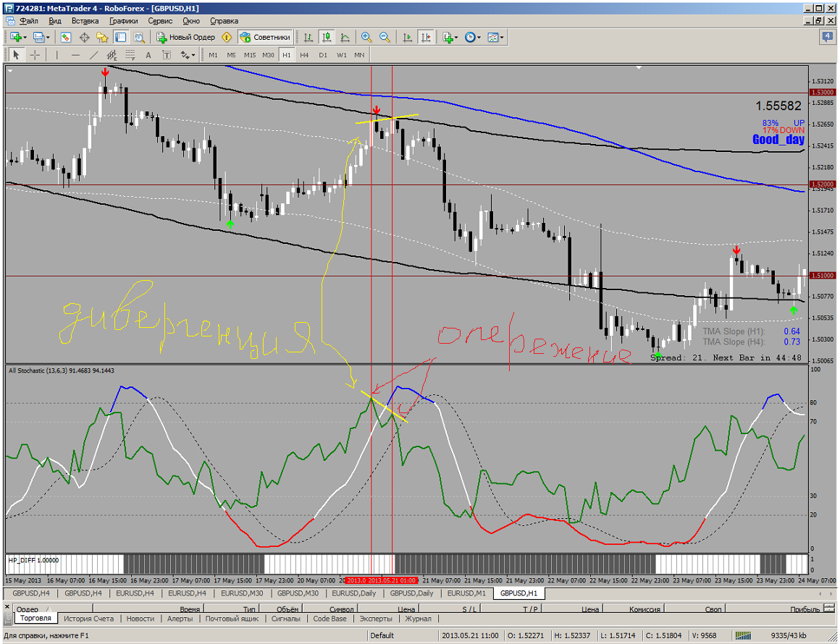Image resolution: width=840 pixels, height=644 pixels.
Task: Open the Navigator star-folder icon
Action: coord(102,37)
